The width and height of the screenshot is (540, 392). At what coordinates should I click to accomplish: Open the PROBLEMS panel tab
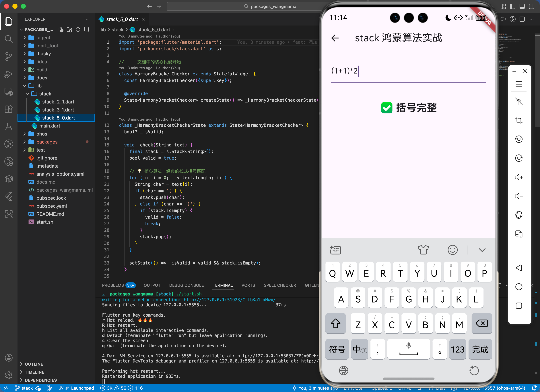pos(113,285)
